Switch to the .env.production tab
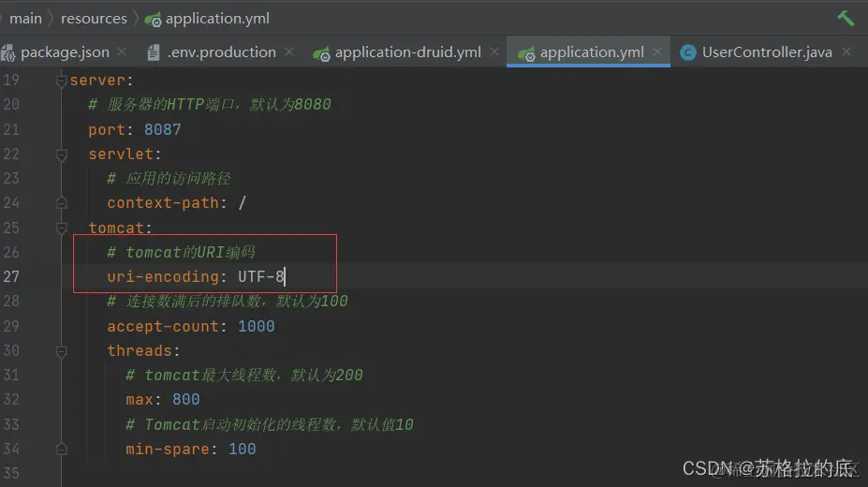 pyautogui.click(x=221, y=52)
